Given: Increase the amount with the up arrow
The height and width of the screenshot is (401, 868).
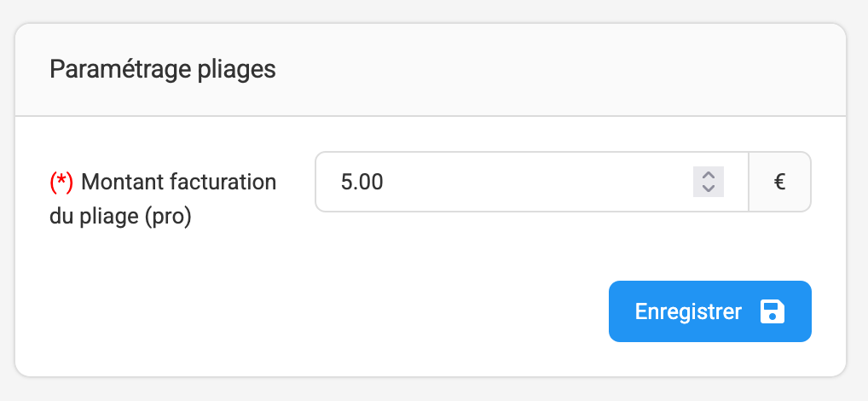Looking at the screenshot, I should click(x=709, y=175).
